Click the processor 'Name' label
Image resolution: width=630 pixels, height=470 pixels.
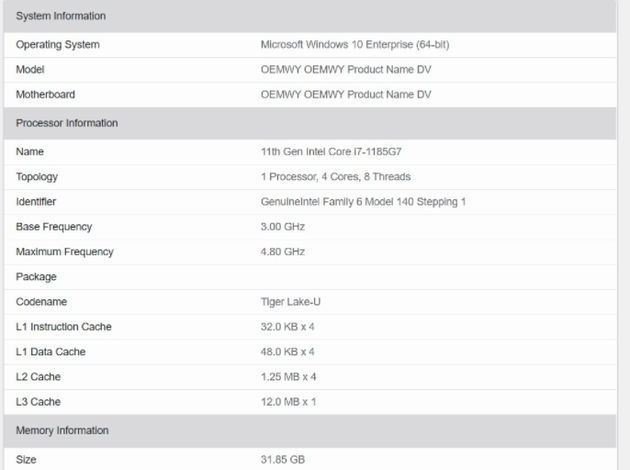click(30, 151)
